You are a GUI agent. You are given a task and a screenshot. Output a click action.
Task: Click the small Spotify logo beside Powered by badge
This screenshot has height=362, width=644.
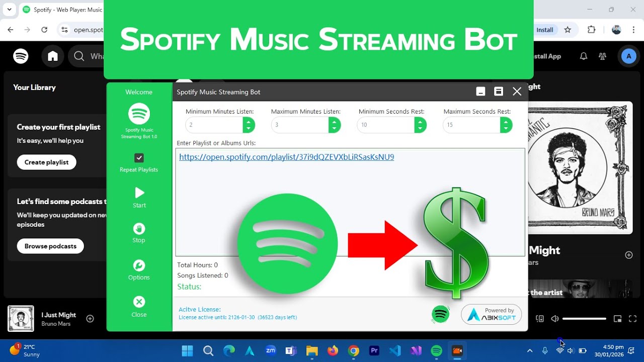click(441, 314)
